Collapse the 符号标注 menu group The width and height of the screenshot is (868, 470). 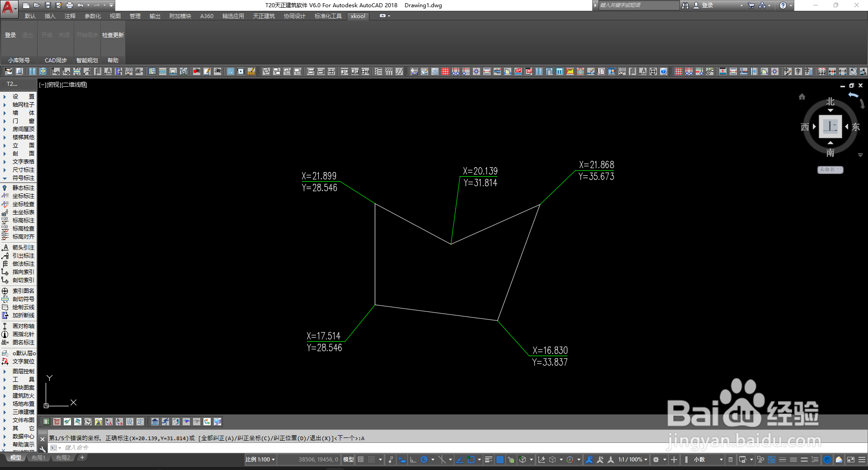19,178
